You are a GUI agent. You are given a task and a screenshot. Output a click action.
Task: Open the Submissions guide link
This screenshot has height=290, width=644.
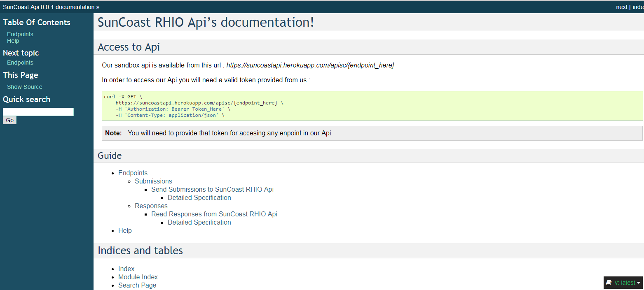[x=153, y=181]
